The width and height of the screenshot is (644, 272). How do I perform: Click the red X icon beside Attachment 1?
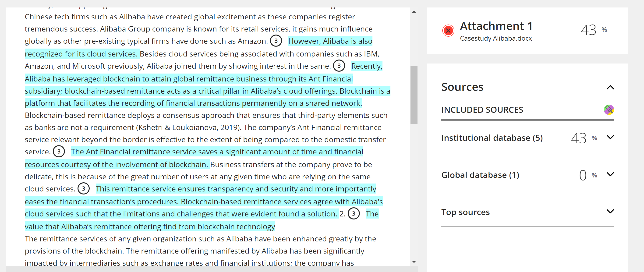(448, 31)
